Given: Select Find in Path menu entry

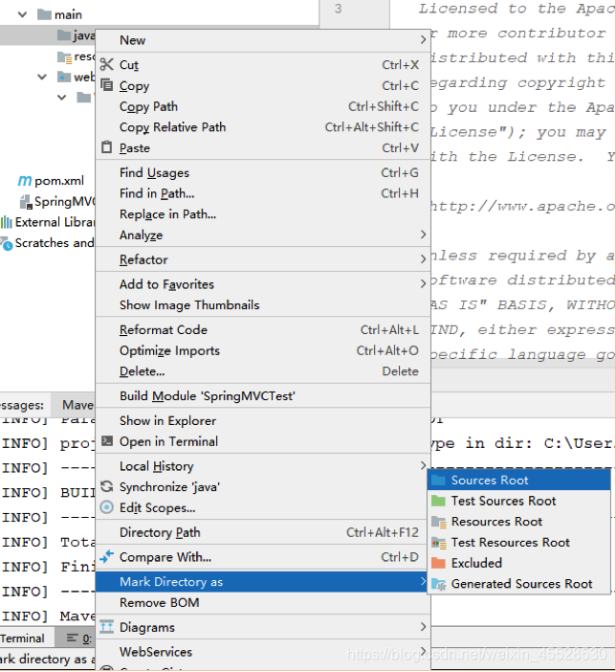Looking at the screenshot, I should [263, 193].
